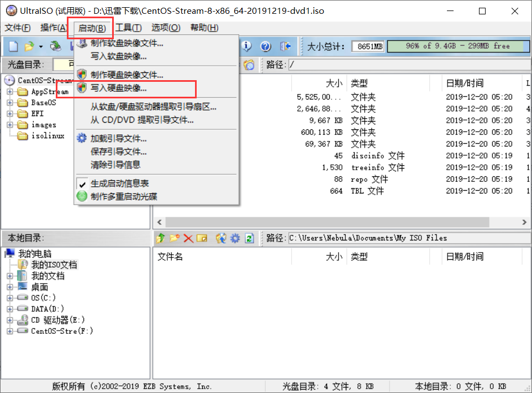
Task: Open the 工具(T) menu
Action: click(x=128, y=28)
